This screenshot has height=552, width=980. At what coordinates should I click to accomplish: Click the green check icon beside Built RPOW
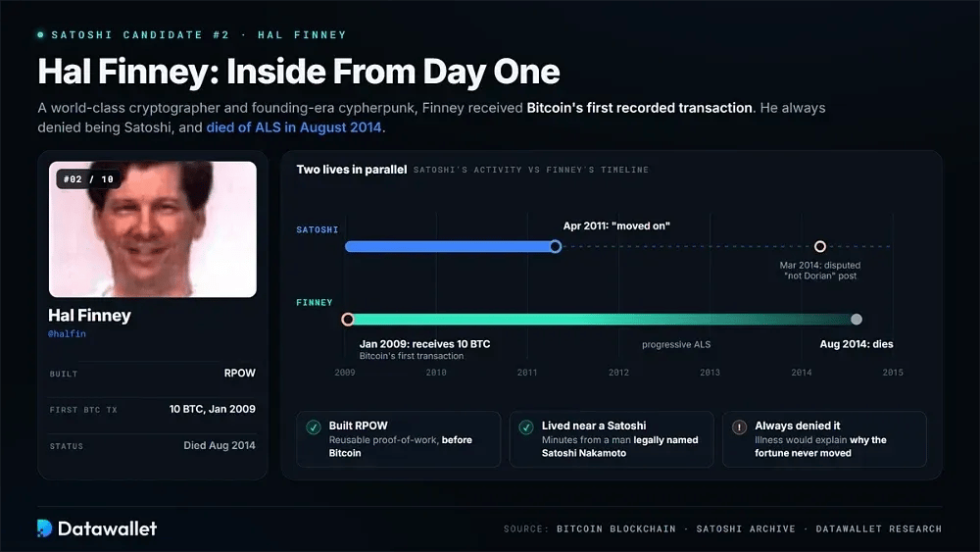coord(314,427)
